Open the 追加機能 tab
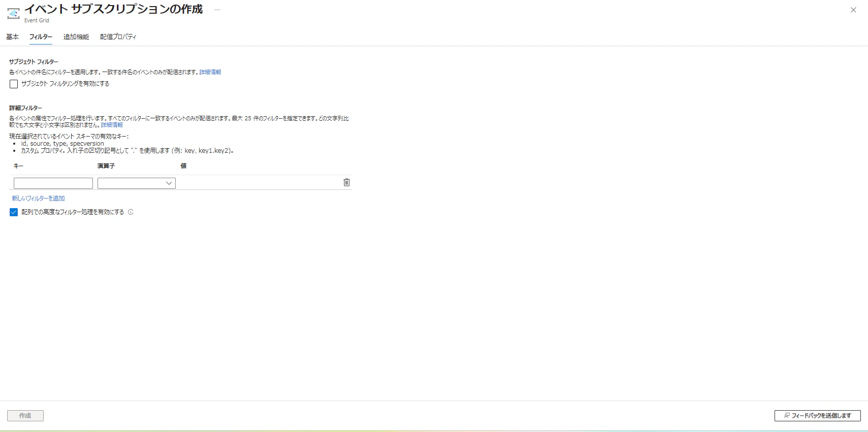The width and height of the screenshot is (868, 432). point(76,37)
